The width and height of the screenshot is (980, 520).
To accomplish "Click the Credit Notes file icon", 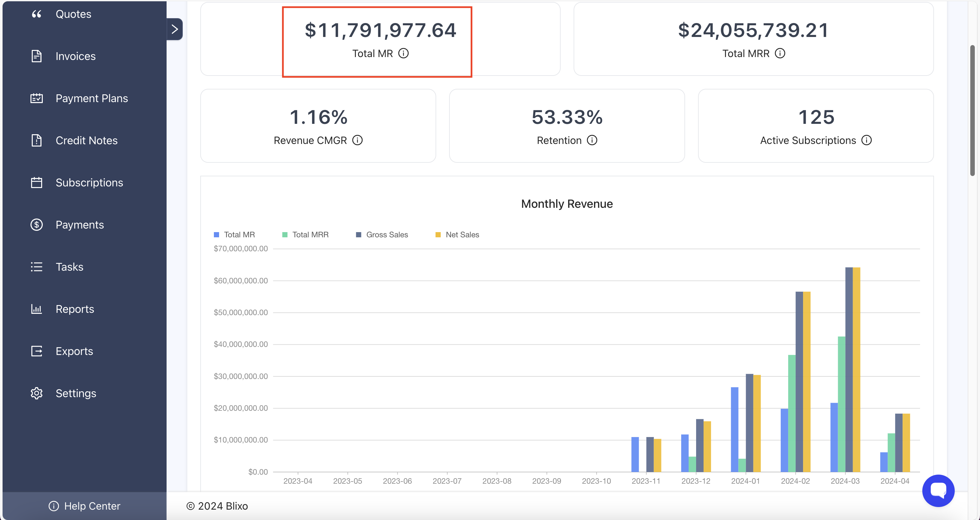I will tap(36, 140).
